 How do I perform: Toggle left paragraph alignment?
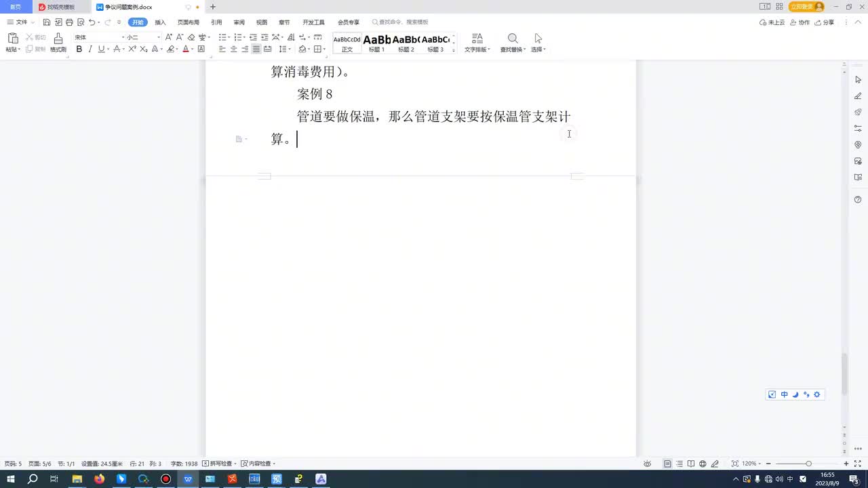pos(222,49)
